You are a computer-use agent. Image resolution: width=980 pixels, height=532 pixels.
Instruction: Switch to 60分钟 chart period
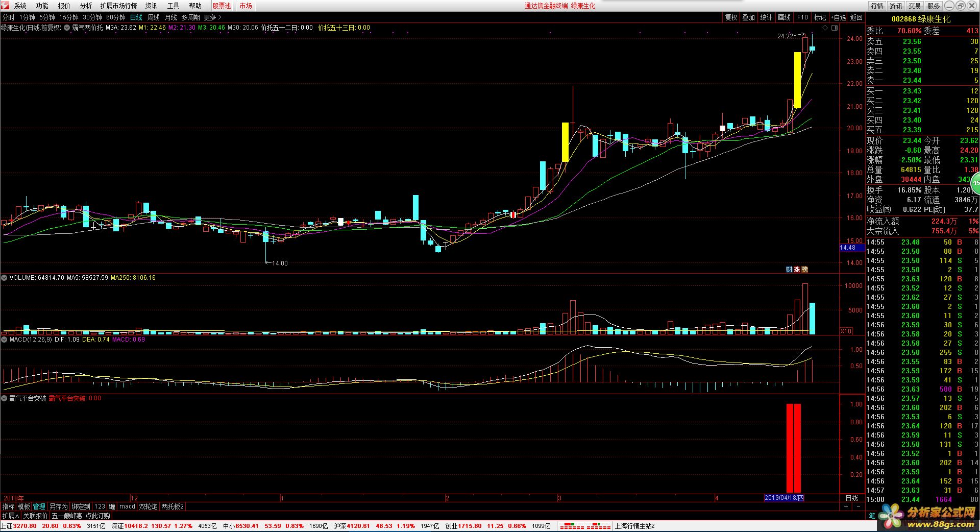click(x=116, y=17)
